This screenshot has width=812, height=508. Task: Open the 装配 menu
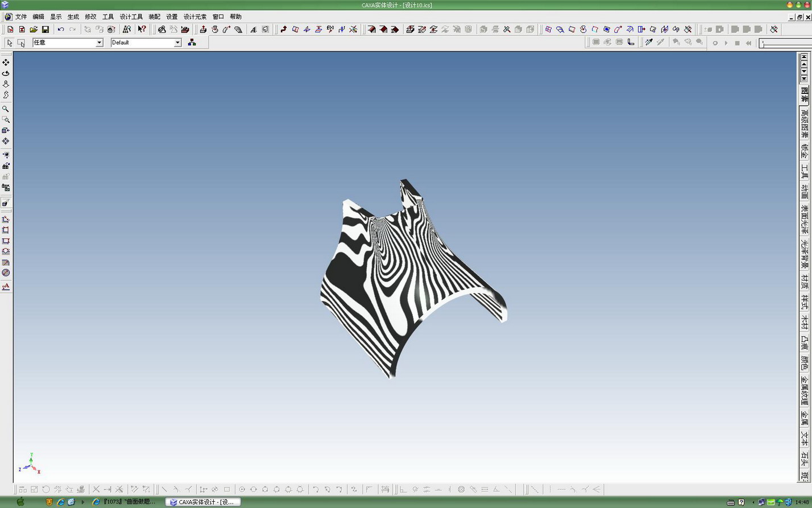point(155,17)
